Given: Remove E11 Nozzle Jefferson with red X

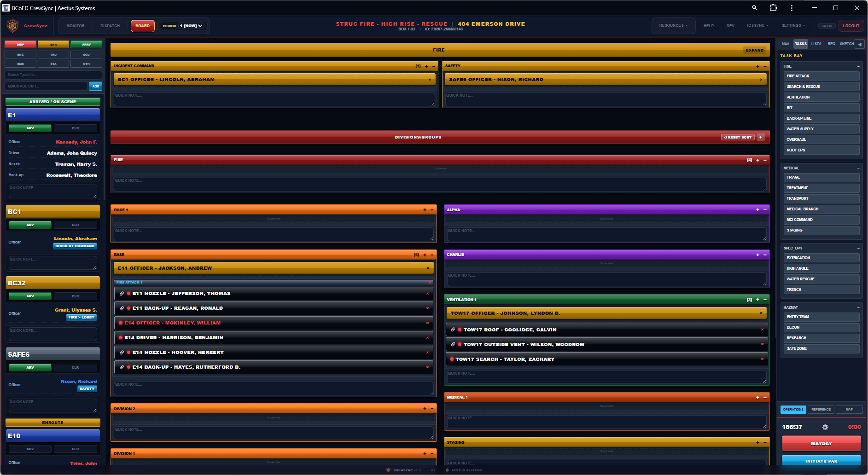Looking at the screenshot, I should tap(427, 294).
